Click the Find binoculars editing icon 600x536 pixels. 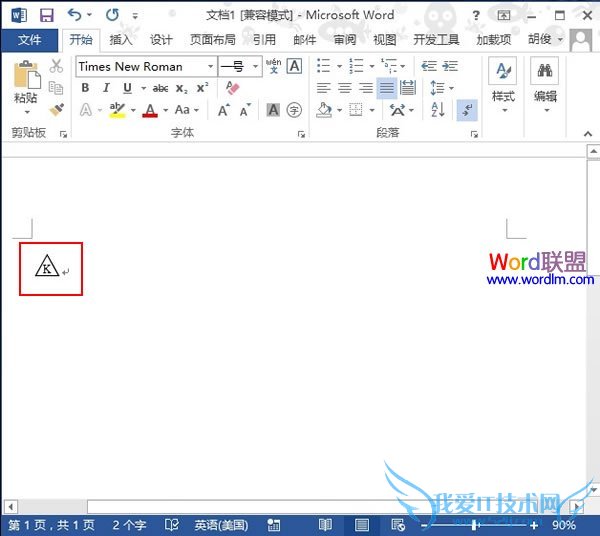[545, 70]
